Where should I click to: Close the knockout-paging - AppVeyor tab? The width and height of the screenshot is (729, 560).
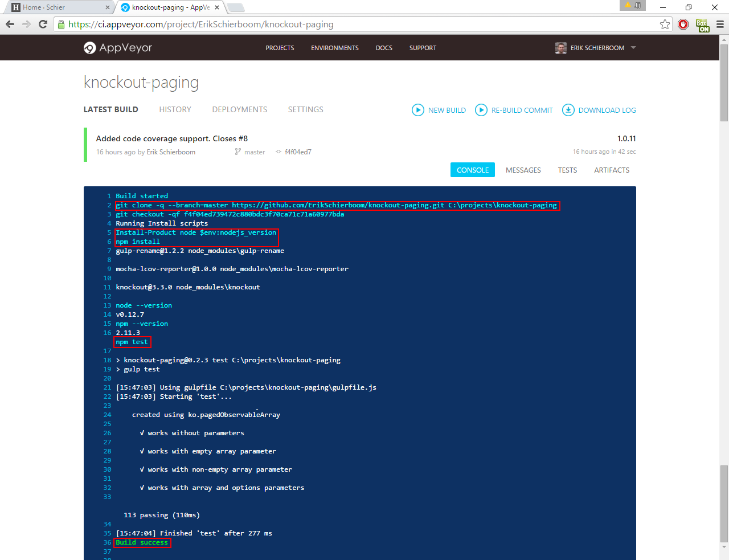click(217, 7)
